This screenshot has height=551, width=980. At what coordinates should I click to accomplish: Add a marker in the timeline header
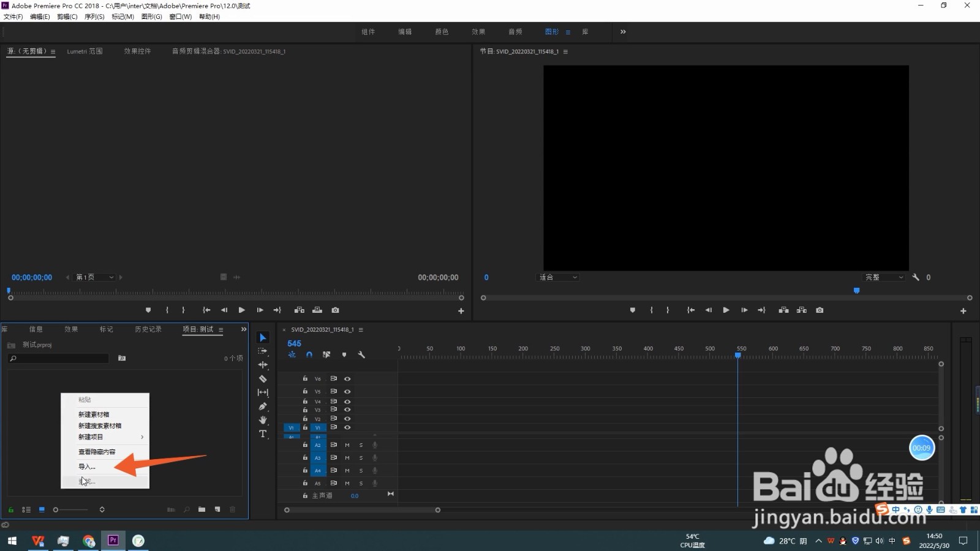[344, 354]
